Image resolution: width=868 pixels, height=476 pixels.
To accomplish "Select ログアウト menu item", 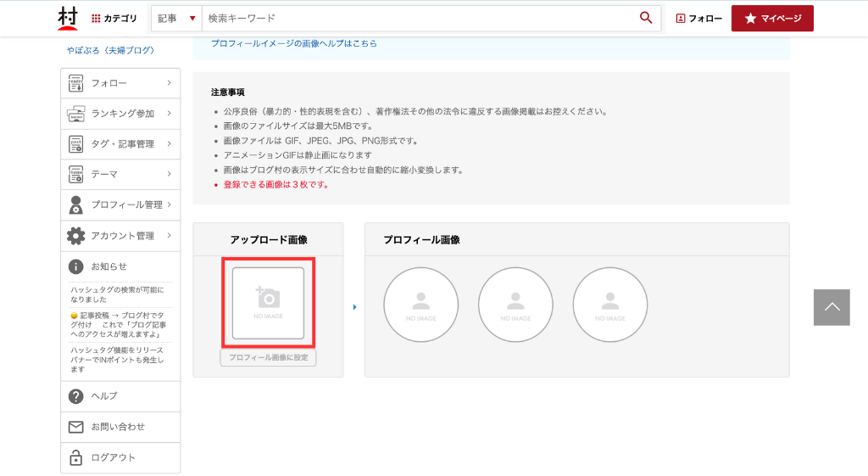I will pyautogui.click(x=120, y=457).
